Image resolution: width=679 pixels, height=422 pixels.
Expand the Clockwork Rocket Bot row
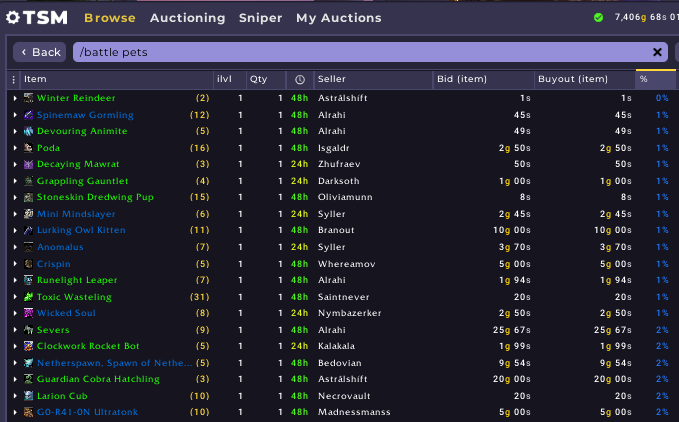[x=15, y=346]
